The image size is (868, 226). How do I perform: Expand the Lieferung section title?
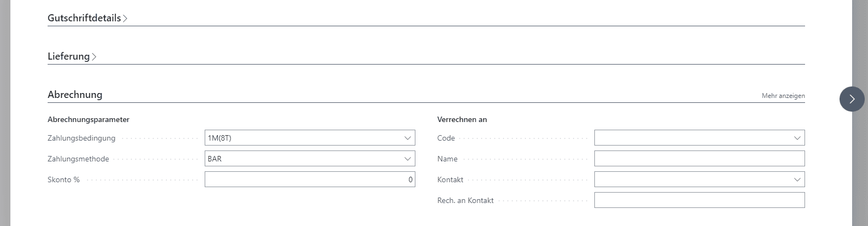click(68, 56)
